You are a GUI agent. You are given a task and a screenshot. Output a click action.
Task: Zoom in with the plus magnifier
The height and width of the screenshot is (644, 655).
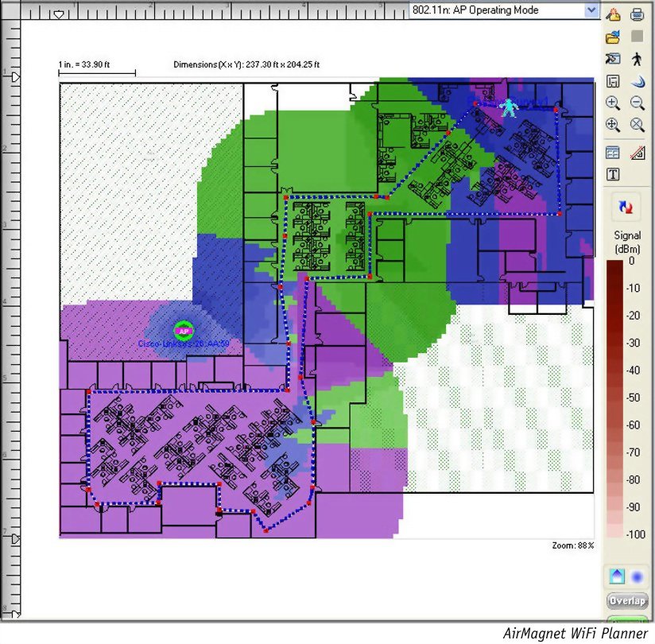[x=613, y=103]
